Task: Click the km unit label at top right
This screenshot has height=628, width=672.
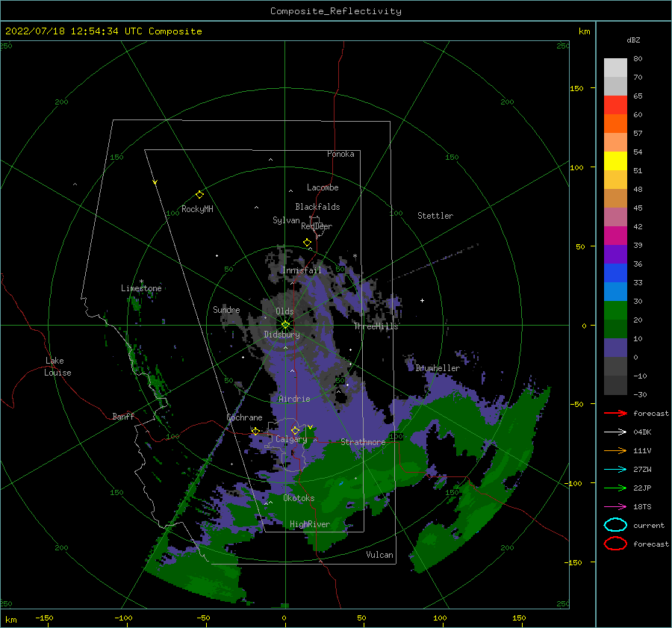Action: [584, 31]
